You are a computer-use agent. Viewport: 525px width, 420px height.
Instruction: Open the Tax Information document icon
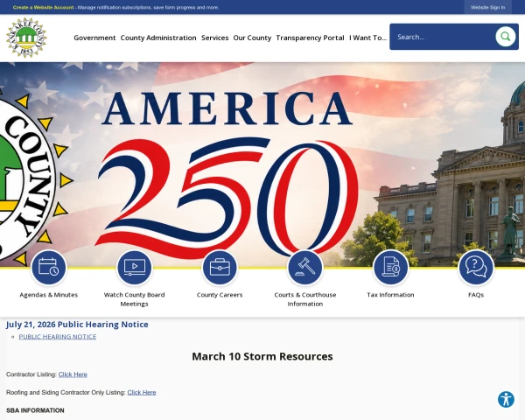coord(390,267)
